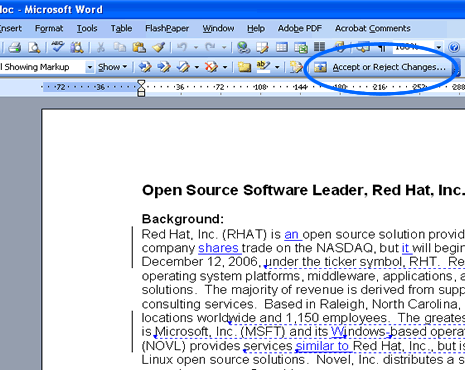Open the Tools menu
This screenshot has height=370, width=465.
click(x=87, y=29)
